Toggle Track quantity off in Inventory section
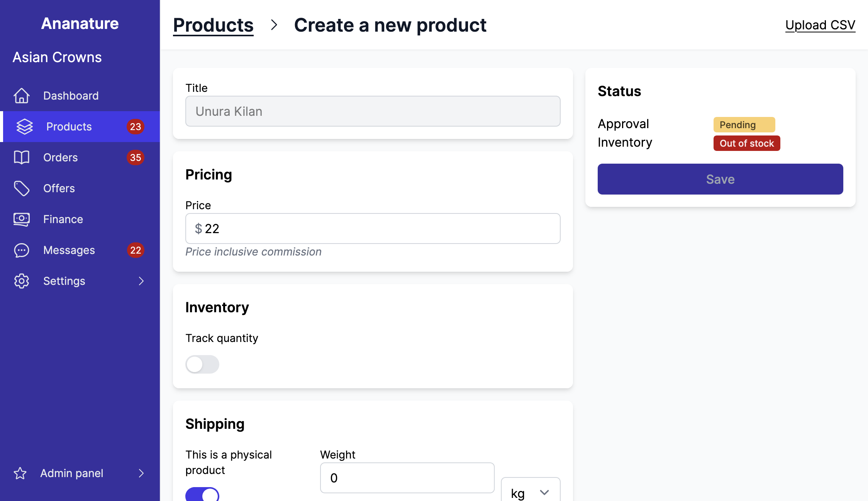 tap(202, 364)
